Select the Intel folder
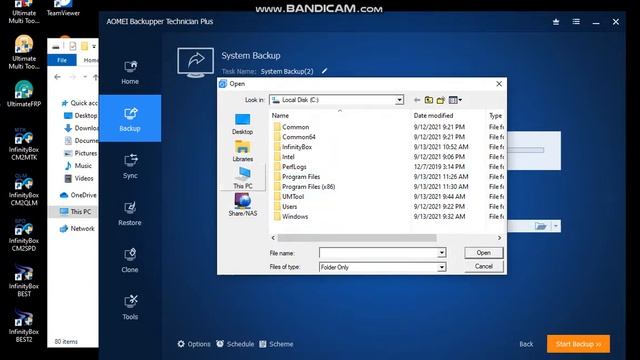Screen dimensions: 640x360 pos(288,157)
